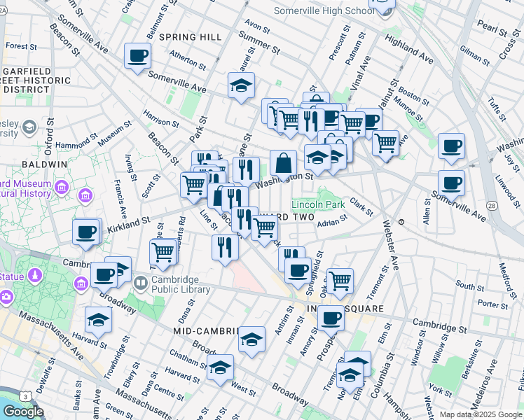Click the Cambridge Public Library pin

(141, 283)
